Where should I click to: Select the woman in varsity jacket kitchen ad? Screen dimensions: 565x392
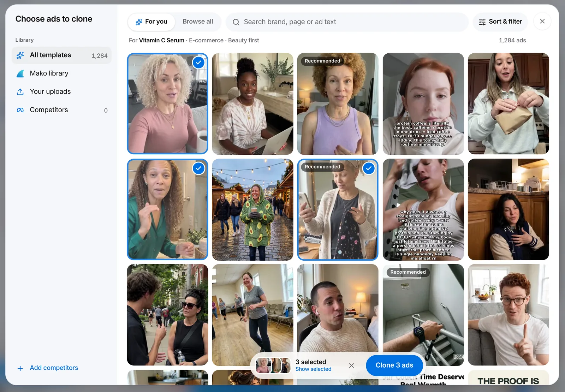pyautogui.click(x=508, y=209)
